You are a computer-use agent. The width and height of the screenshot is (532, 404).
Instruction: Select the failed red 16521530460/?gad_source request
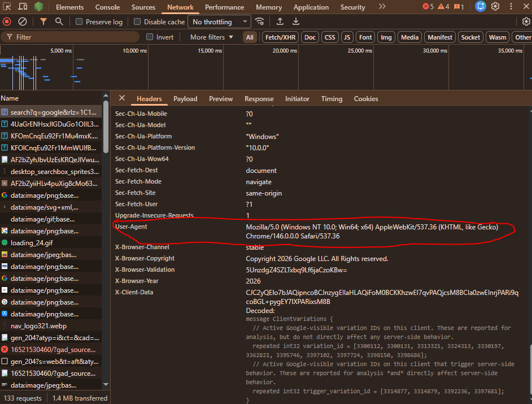click(51, 349)
